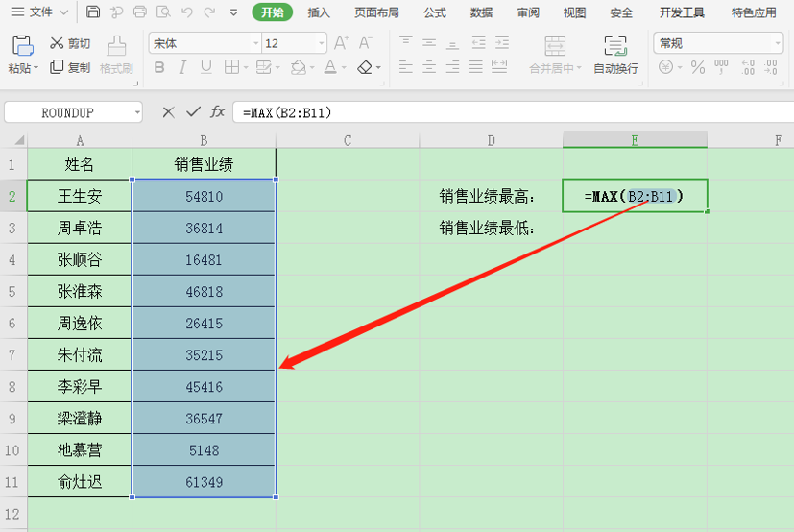
Task: Select cell containing 61349
Action: (x=205, y=482)
